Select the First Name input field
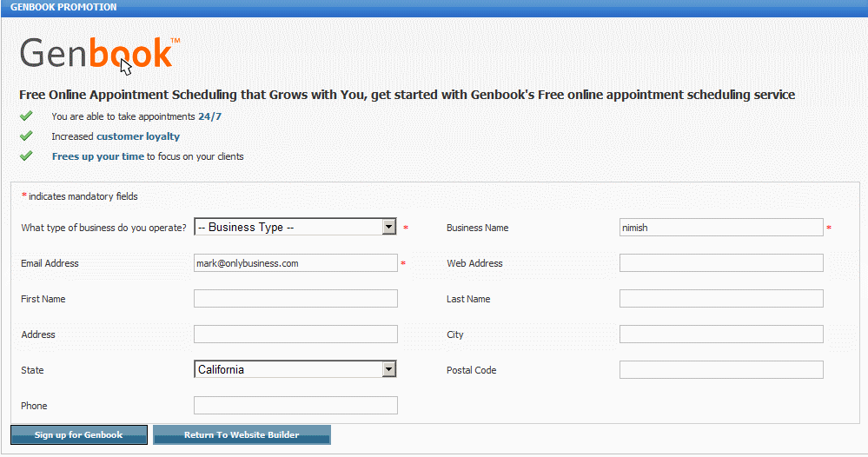The height and width of the screenshot is (457, 868). (295, 298)
